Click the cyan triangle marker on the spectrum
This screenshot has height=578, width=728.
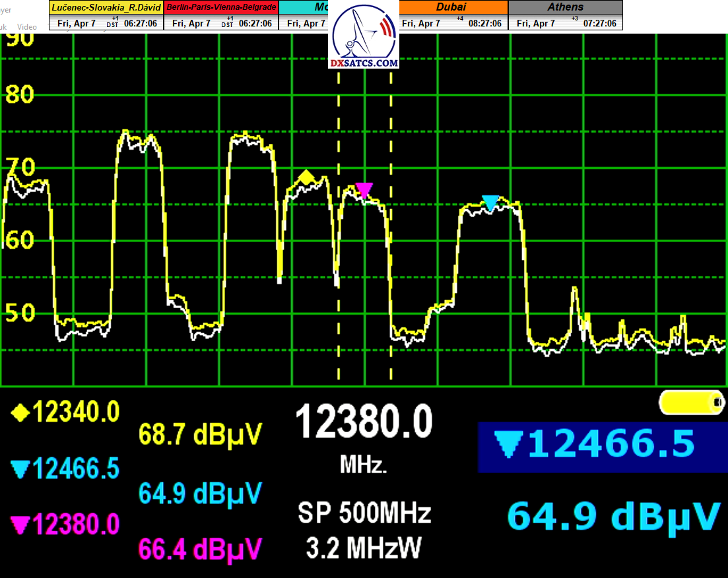coord(490,203)
